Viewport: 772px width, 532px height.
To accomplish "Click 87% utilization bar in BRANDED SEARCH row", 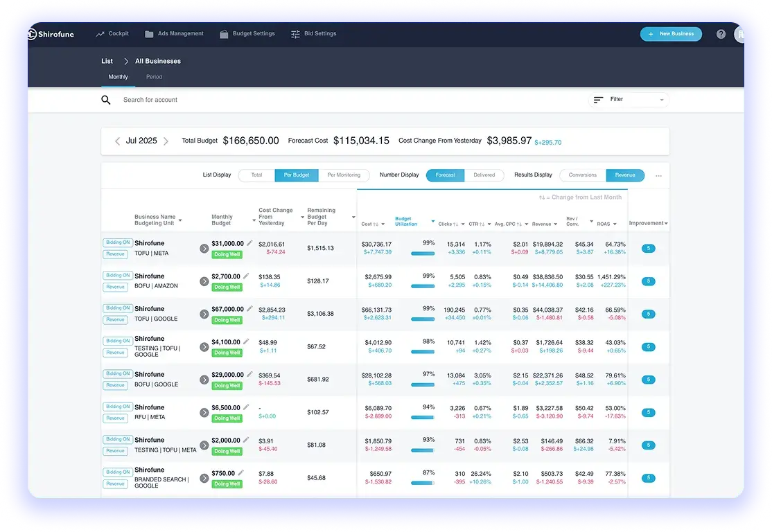I will pos(423,484).
